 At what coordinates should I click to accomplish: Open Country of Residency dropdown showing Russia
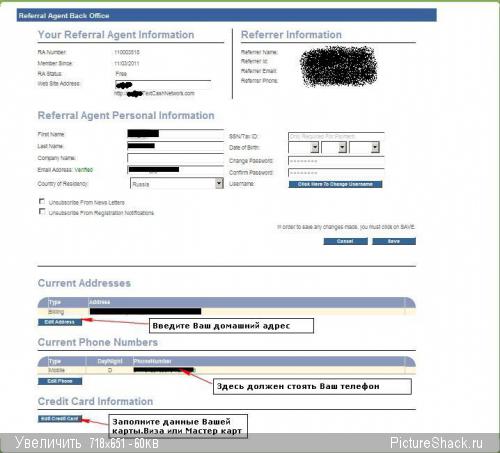point(177,184)
